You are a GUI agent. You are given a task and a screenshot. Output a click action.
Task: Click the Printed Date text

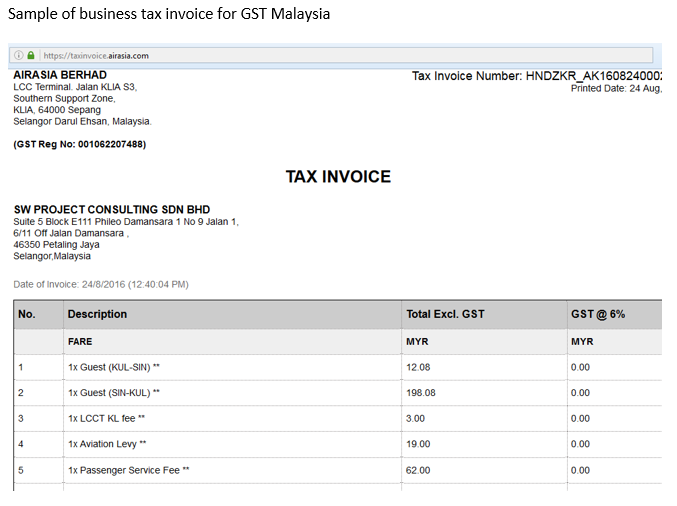pos(615,89)
